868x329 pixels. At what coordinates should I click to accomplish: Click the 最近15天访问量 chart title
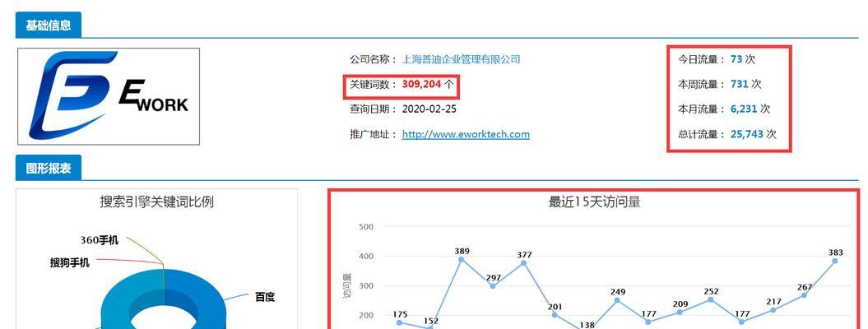595,202
